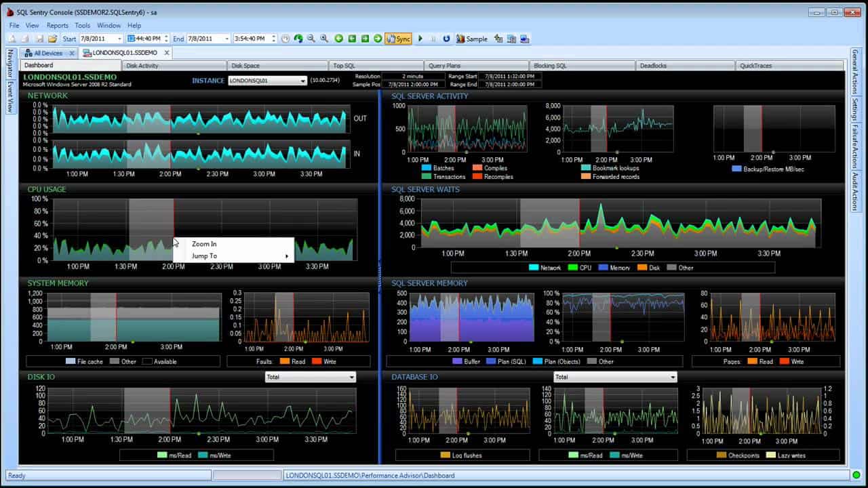The height and width of the screenshot is (488, 868).
Task: Click inside the End time field
Action: coord(251,39)
